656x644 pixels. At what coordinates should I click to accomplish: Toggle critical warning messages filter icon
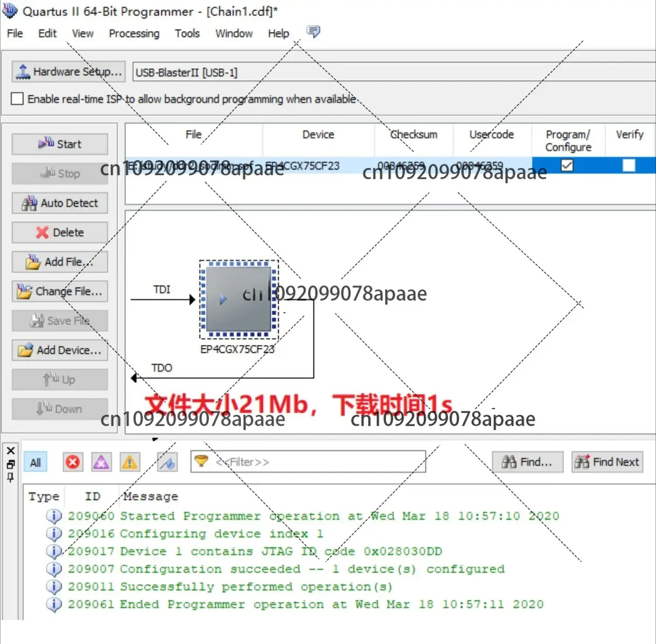point(101,462)
